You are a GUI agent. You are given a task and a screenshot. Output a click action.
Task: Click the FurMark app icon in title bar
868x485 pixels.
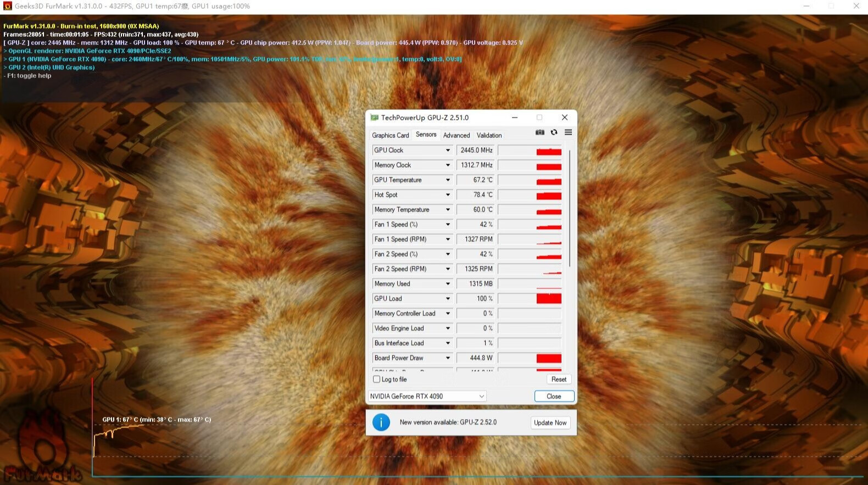[7, 6]
